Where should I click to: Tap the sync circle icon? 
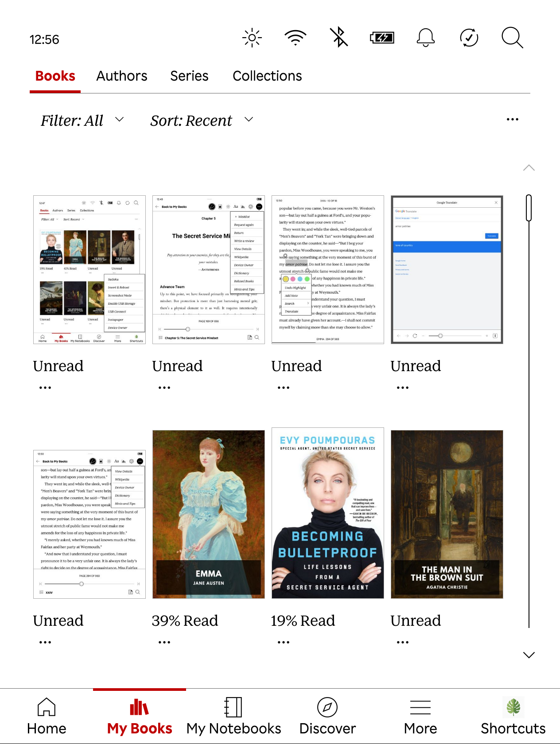point(469,38)
